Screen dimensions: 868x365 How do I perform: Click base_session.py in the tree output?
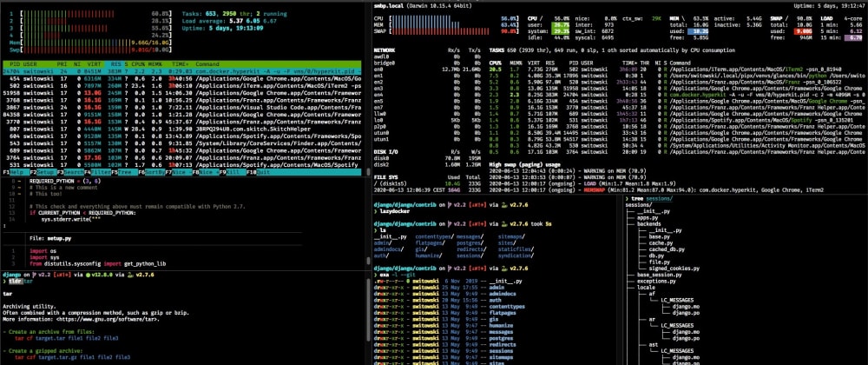point(660,275)
